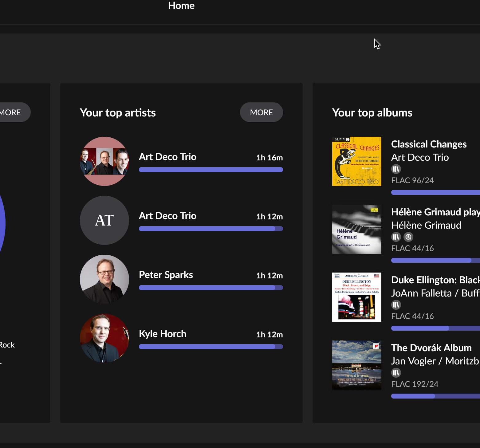This screenshot has height=448, width=480.
Task: Click the Kyle Horch artist name
Action: click(163, 334)
